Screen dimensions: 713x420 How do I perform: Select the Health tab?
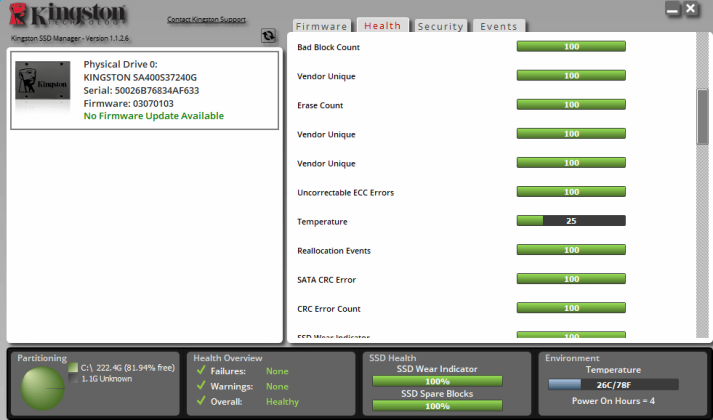pos(382,25)
